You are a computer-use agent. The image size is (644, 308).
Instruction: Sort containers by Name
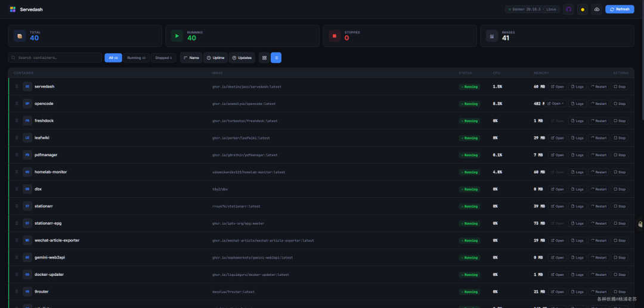(x=191, y=58)
